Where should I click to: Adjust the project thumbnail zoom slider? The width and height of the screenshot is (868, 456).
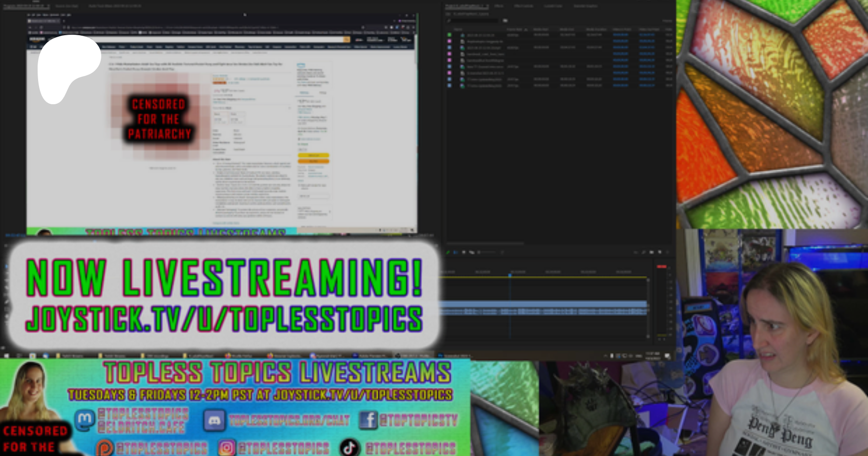[x=487, y=252]
